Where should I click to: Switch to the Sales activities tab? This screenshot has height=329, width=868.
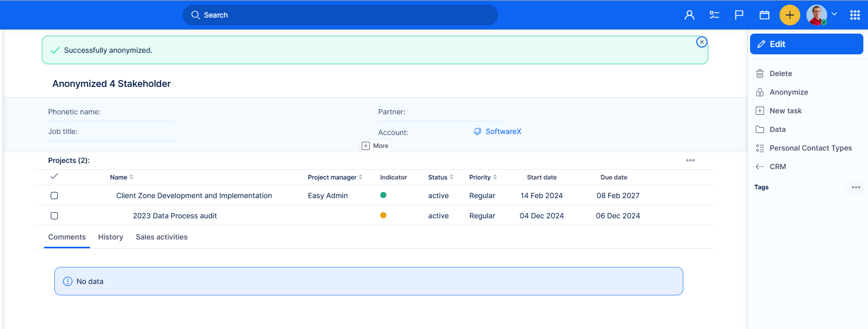[161, 237]
